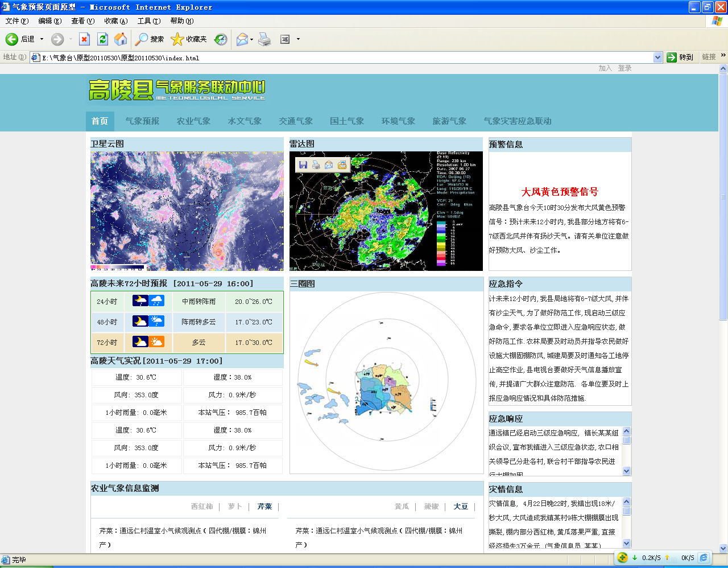Click the 登录 link
Viewport: 728px width, 568px height.
tap(624, 68)
